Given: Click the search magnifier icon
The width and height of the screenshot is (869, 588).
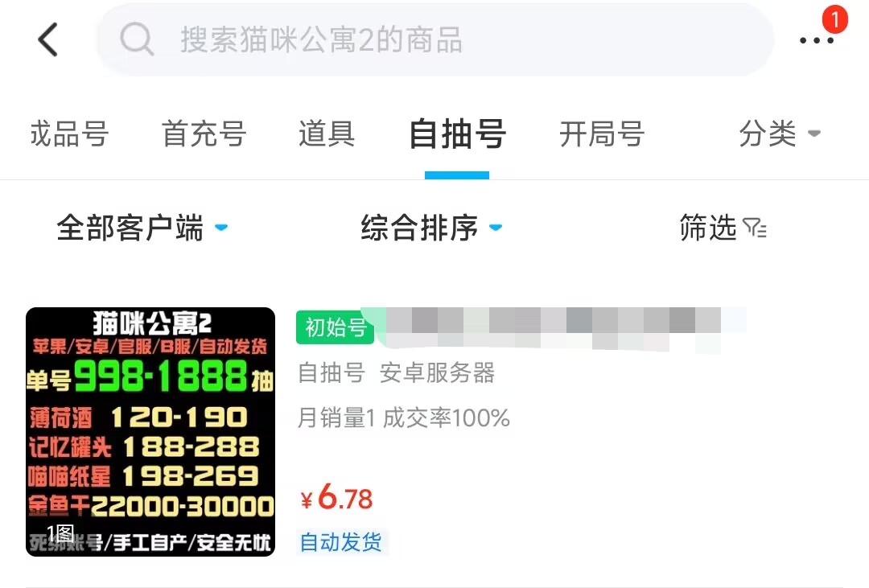Looking at the screenshot, I should coord(136,39).
